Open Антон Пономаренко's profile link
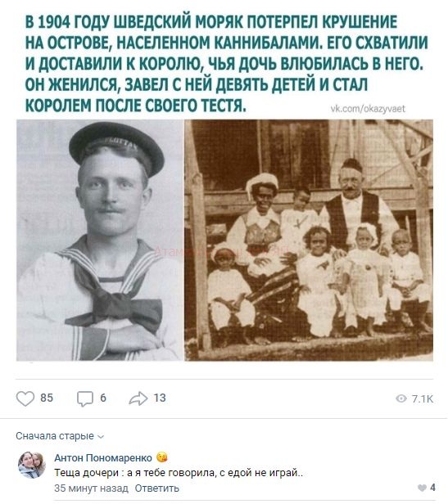The width and height of the screenshot is (448, 504). pyautogui.click(x=103, y=457)
